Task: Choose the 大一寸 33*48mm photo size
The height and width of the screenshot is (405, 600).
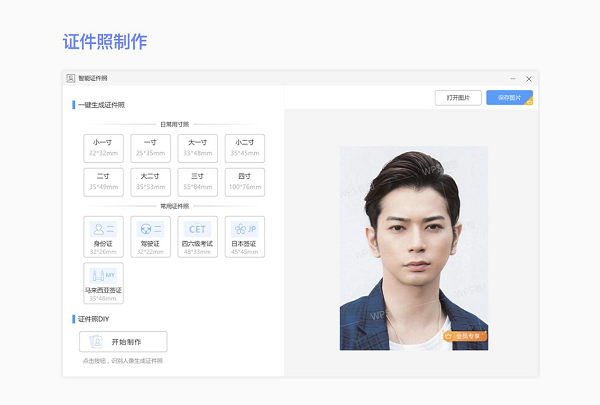Action: [x=197, y=148]
